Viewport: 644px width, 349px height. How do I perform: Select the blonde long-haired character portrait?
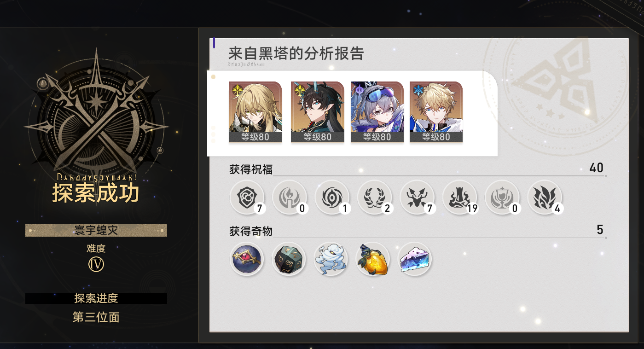255,112
